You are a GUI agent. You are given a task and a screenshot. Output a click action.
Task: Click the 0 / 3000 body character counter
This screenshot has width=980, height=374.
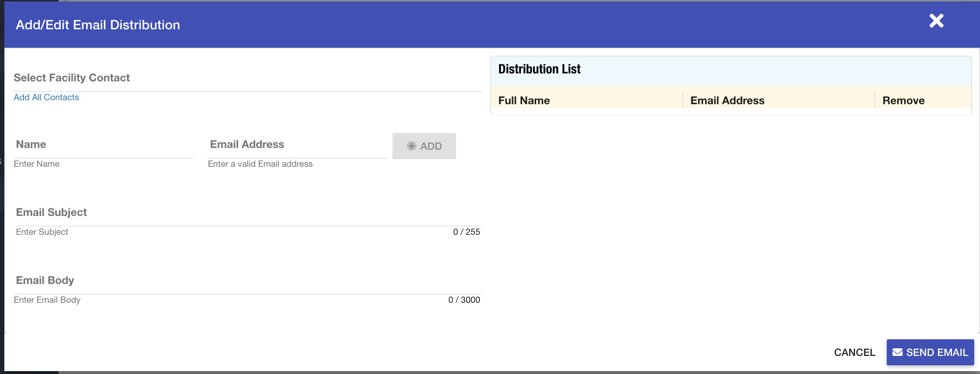tap(464, 300)
